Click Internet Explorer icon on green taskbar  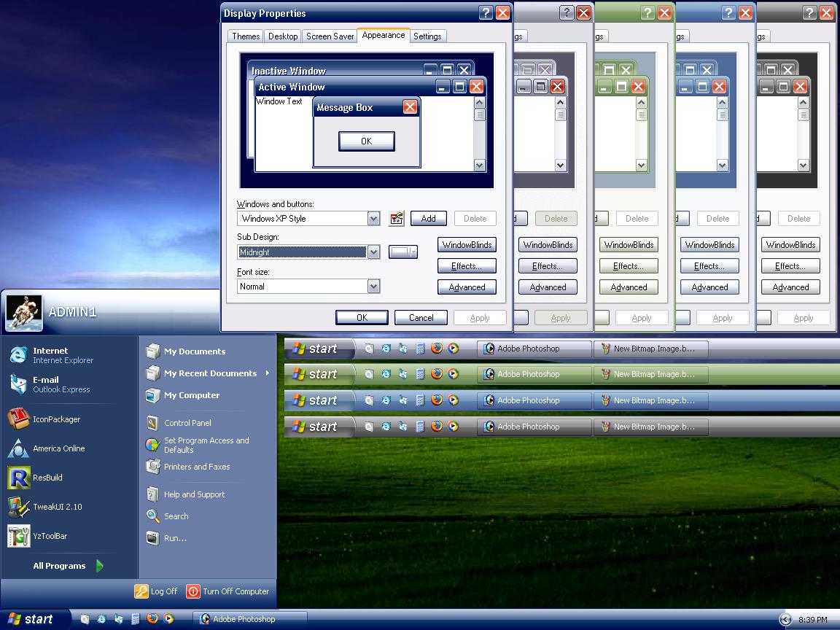pyautogui.click(x=386, y=374)
